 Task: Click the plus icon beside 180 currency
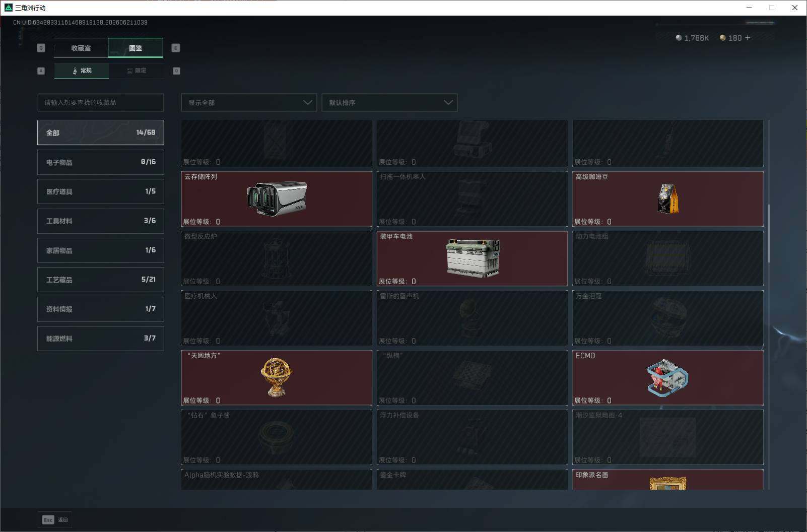tap(748, 38)
